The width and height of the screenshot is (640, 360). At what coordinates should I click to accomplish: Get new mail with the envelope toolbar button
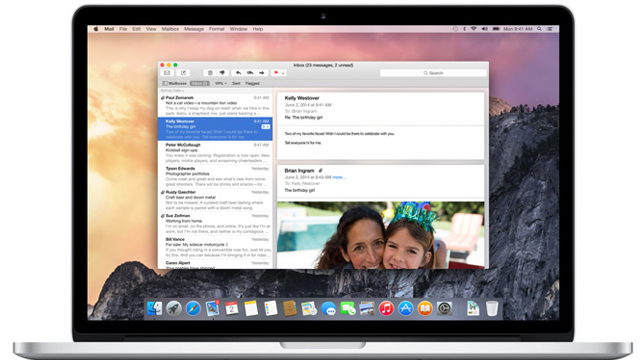167,73
